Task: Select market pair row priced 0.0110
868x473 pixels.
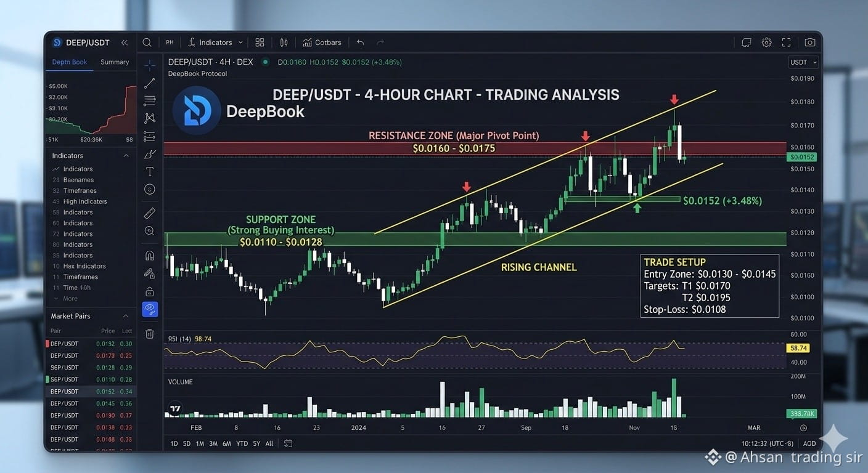Action: point(91,379)
